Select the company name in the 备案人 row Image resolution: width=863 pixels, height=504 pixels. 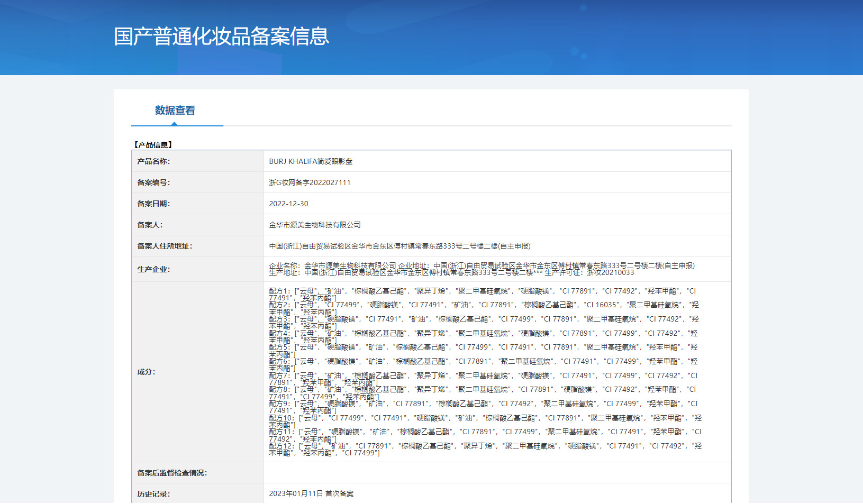pyautogui.click(x=315, y=225)
